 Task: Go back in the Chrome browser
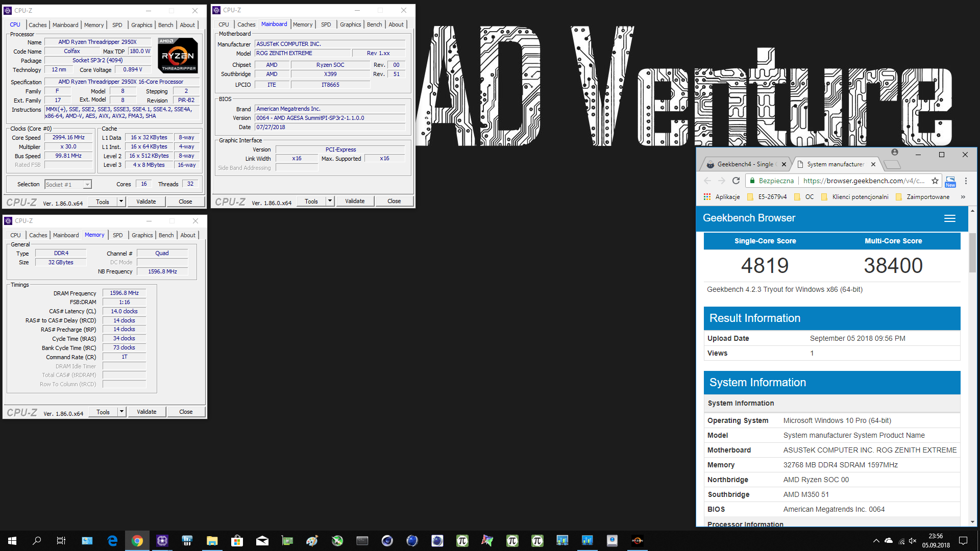tap(707, 181)
